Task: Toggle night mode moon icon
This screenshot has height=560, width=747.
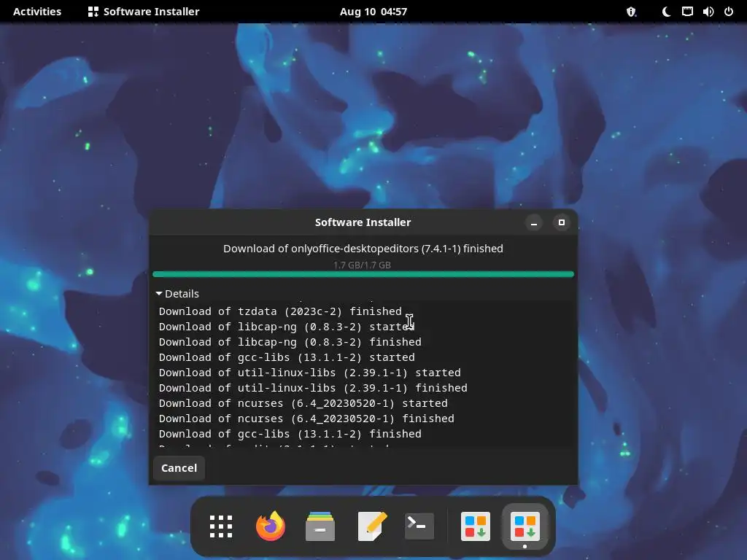Action: [666, 12]
